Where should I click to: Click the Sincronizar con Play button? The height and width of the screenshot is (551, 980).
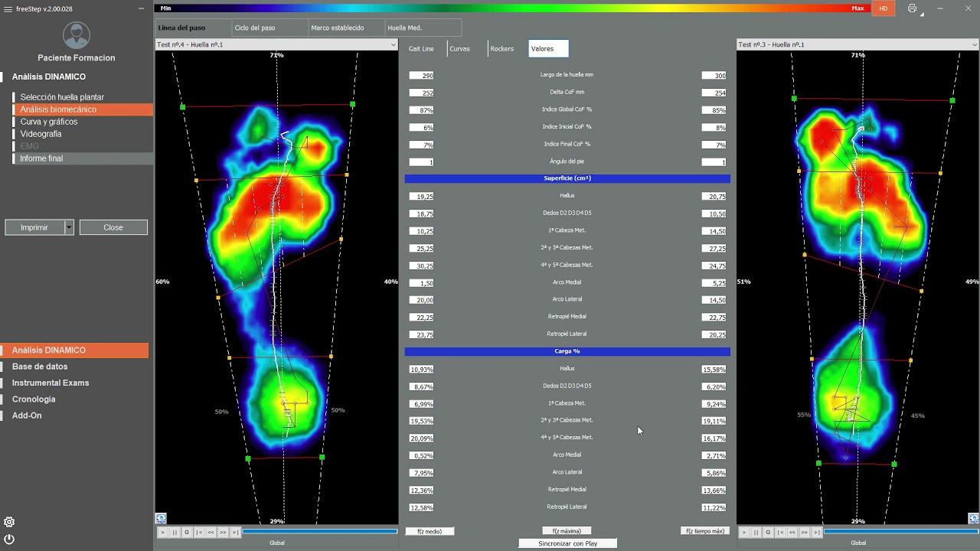(567, 543)
